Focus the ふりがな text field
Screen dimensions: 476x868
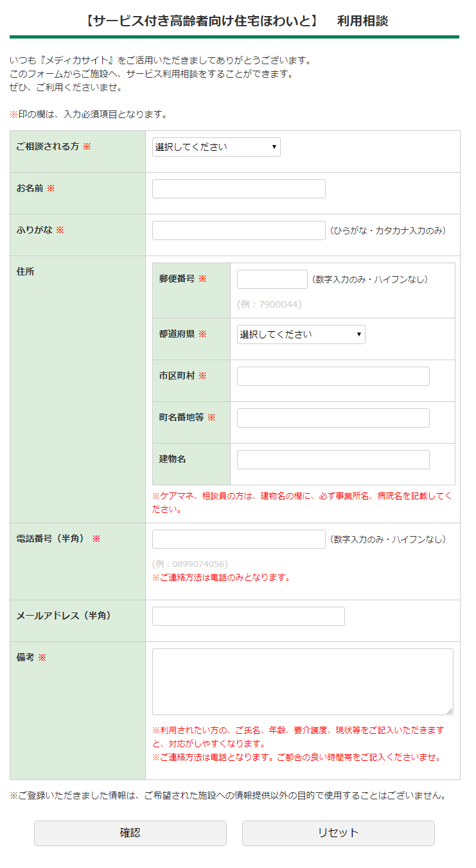point(238,230)
